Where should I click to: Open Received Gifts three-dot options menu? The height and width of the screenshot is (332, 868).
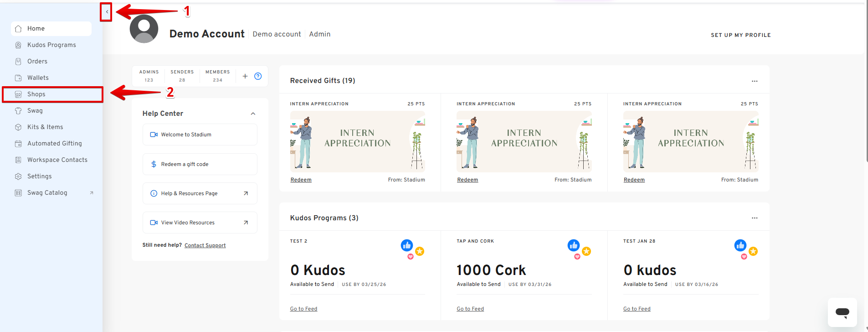pos(755,81)
